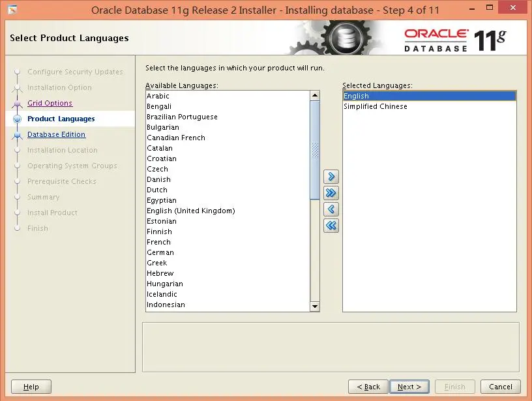The image size is (532, 401).
Task: Select Simplified Chinese in Selected Languages
Action: (430, 106)
